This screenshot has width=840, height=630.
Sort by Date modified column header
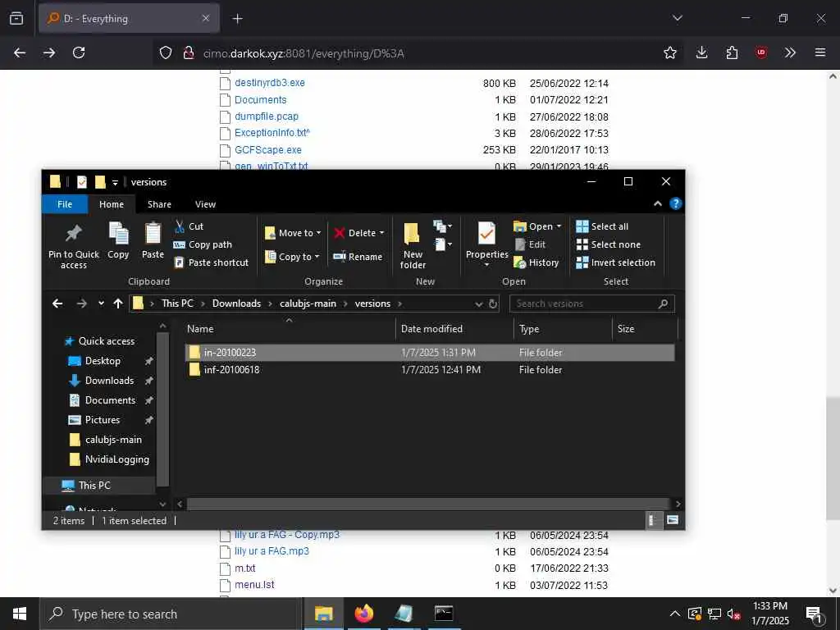[x=454, y=329]
